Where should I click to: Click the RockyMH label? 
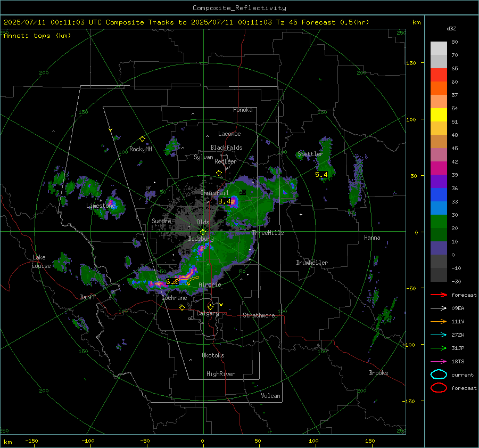141,149
